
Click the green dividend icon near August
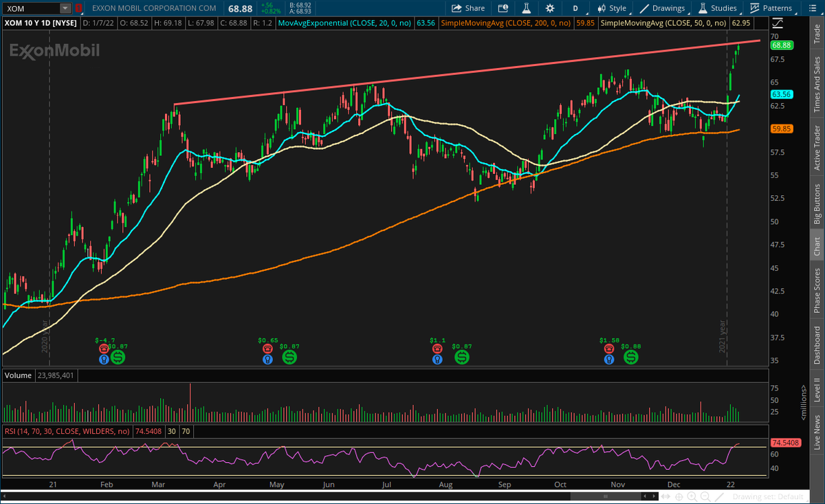tap(462, 357)
